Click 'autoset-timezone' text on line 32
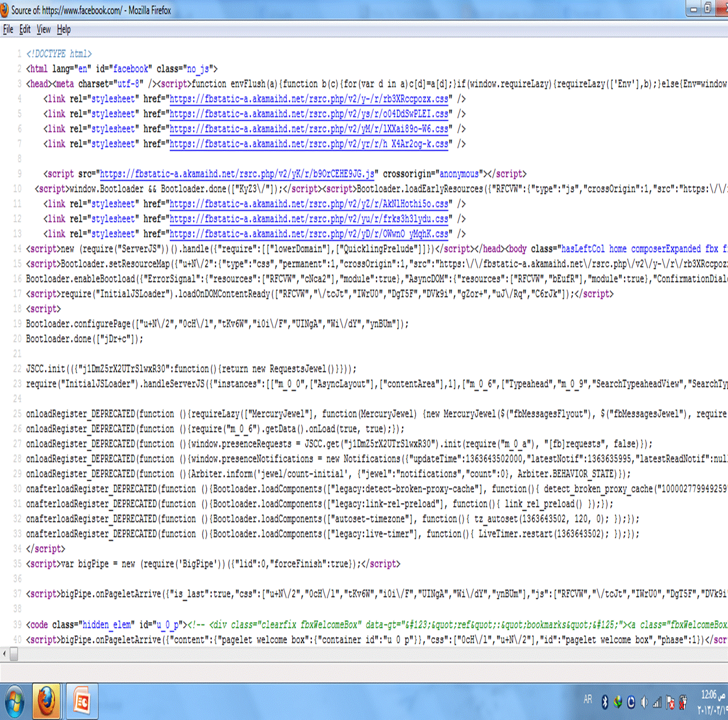This screenshot has width=728, height=720. pyautogui.click(x=370, y=519)
